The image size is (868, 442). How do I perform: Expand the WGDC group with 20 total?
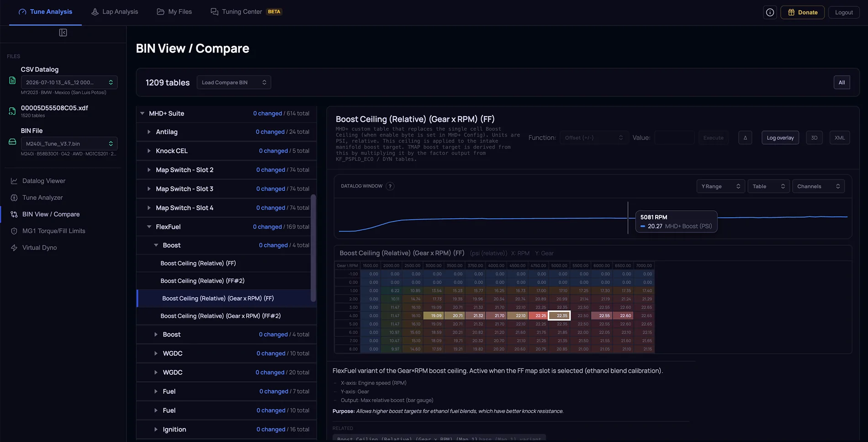pyautogui.click(x=156, y=373)
